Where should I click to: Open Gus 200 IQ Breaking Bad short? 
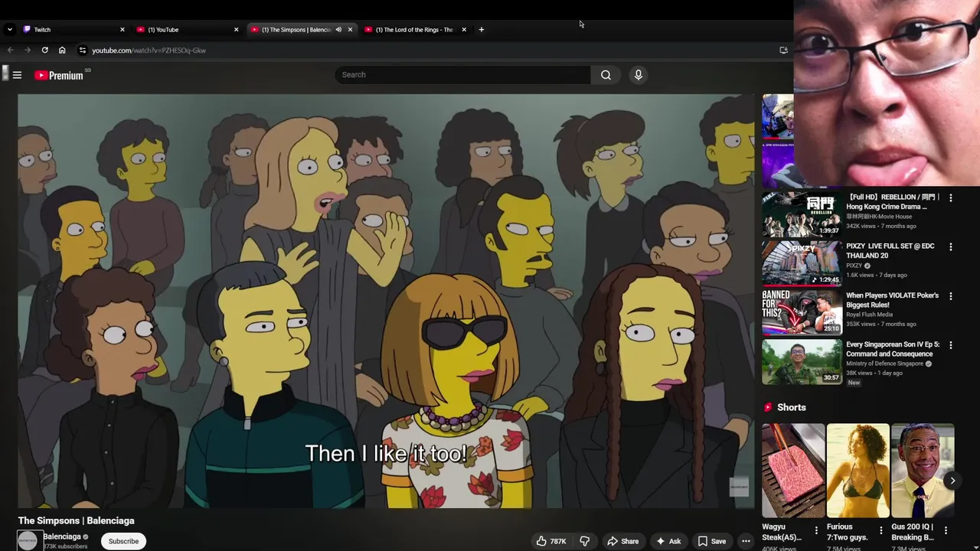(923, 471)
